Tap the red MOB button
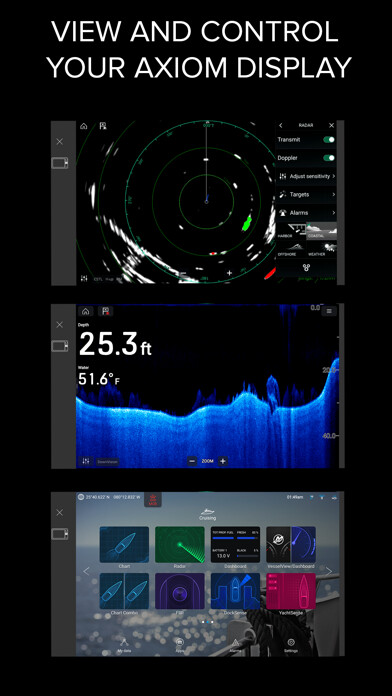 click(153, 500)
